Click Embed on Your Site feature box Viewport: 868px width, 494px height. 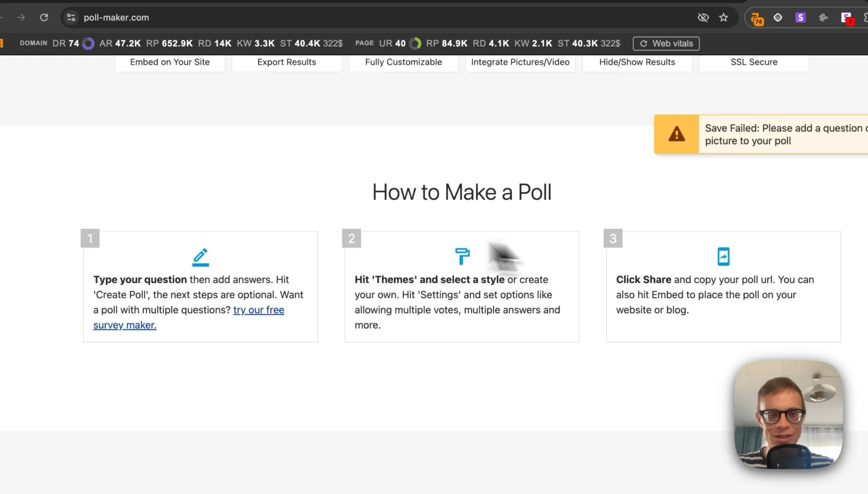170,62
